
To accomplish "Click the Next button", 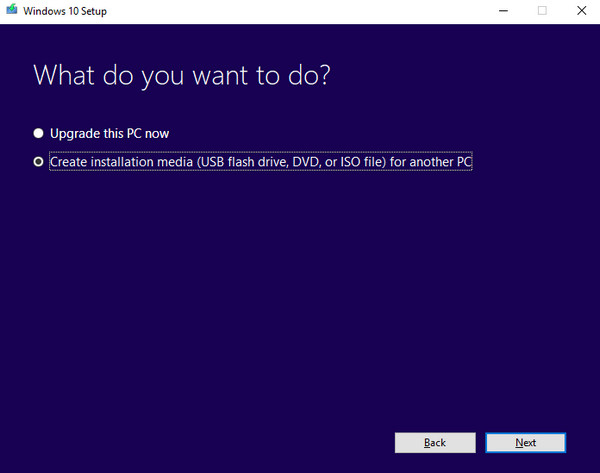I will click(x=525, y=443).
